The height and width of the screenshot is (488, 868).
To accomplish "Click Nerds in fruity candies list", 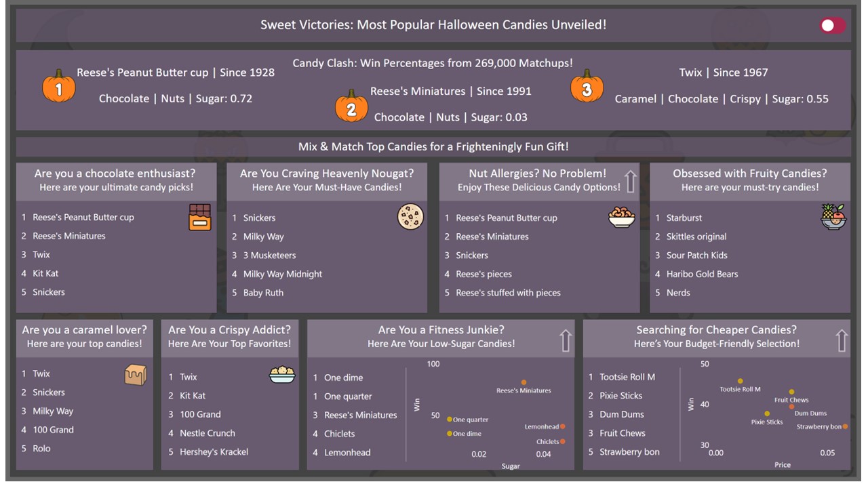I will click(678, 293).
